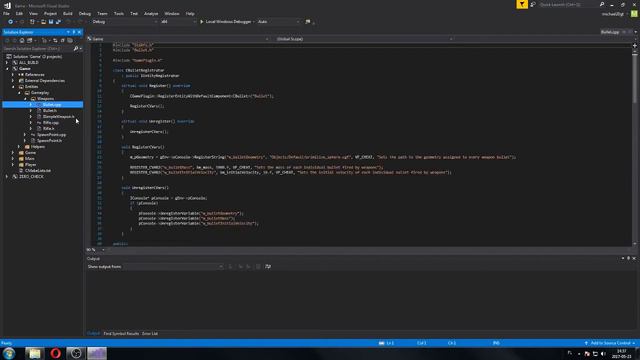Open the Edit menu
Viewport: 640px width, 360px height.
pyautogui.click(x=19, y=13)
